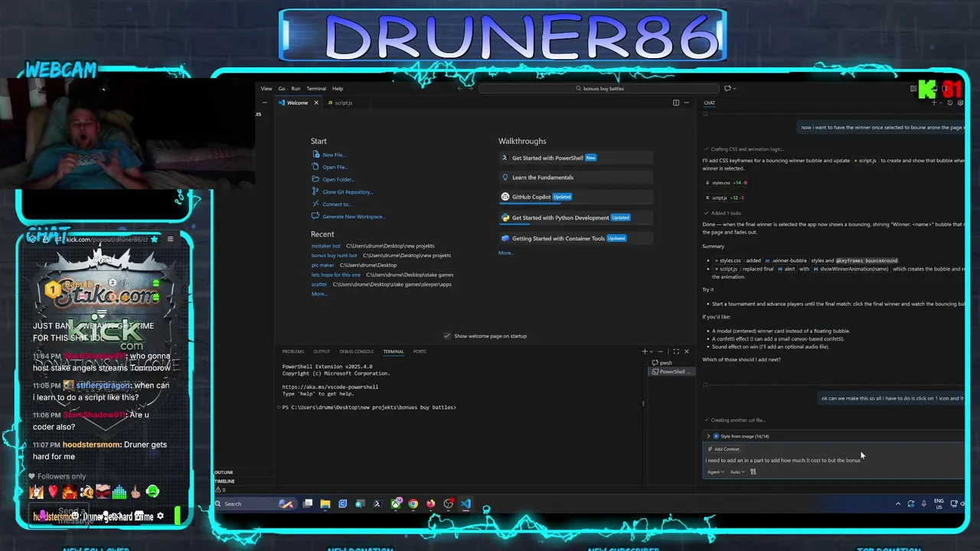Click the Visual Studio Code taskbar icon

coord(465,504)
